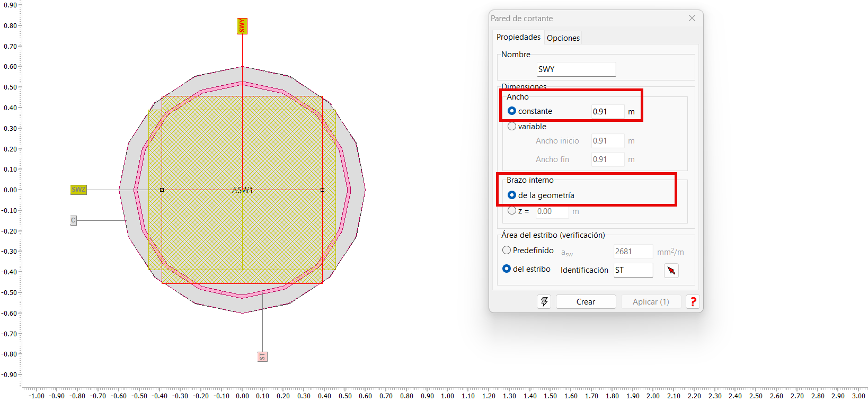Close the Pared de cortante dialog

point(692,18)
